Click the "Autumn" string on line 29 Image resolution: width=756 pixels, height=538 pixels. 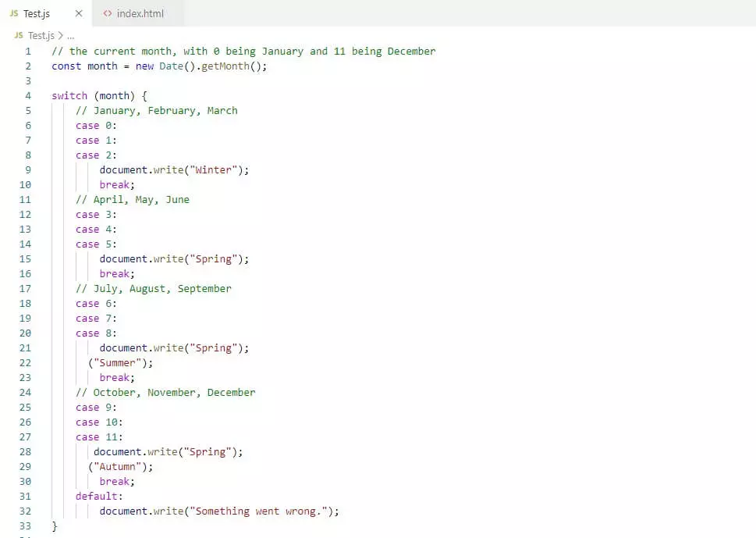[120, 466]
